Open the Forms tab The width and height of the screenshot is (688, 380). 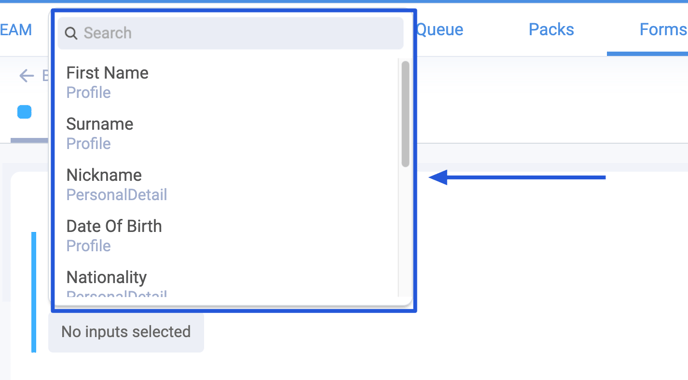[663, 29]
